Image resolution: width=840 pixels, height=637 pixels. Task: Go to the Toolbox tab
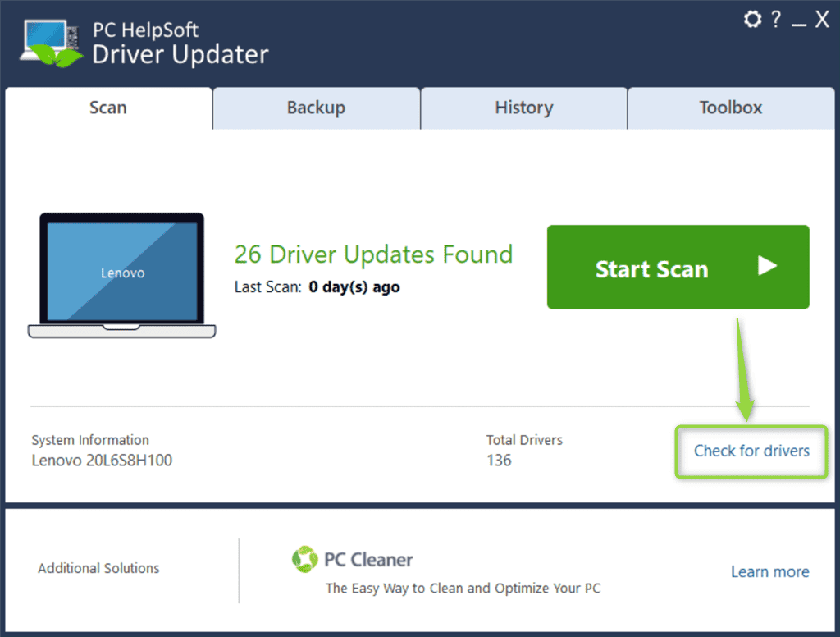point(731,108)
